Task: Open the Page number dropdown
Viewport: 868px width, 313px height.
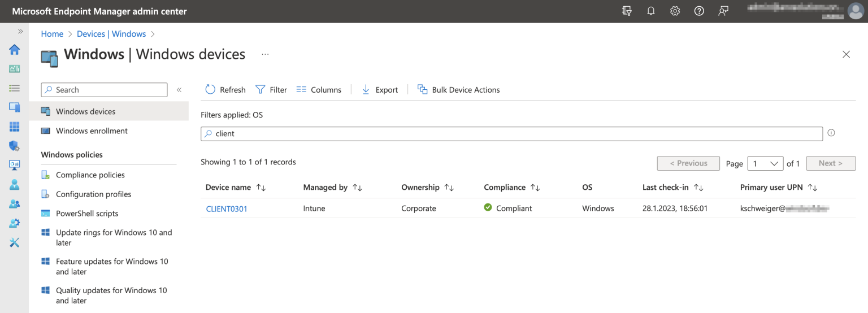Action: coord(765,163)
